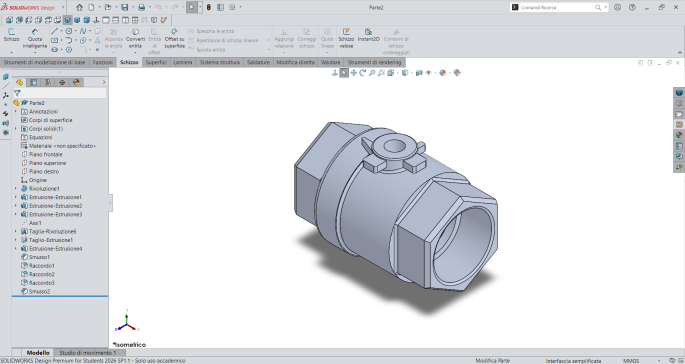
Task: Select the Modello bottom tab
Action: (x=38, y=352)
